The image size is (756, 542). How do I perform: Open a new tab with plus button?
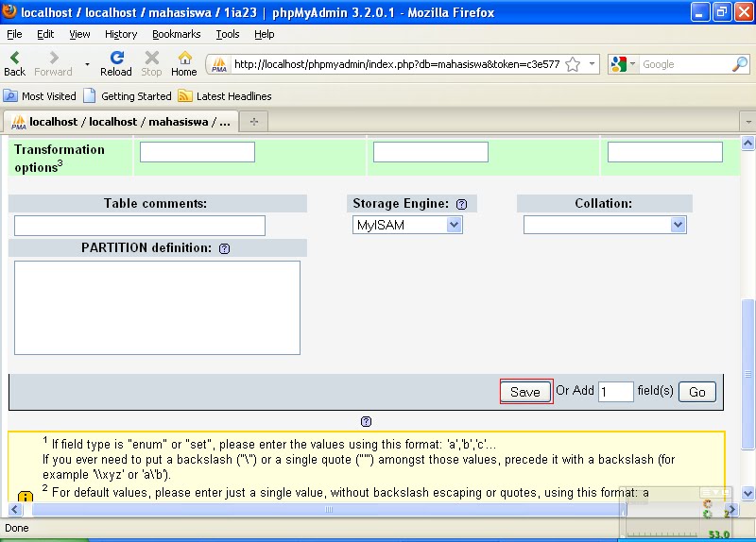[x=254, y=122]
